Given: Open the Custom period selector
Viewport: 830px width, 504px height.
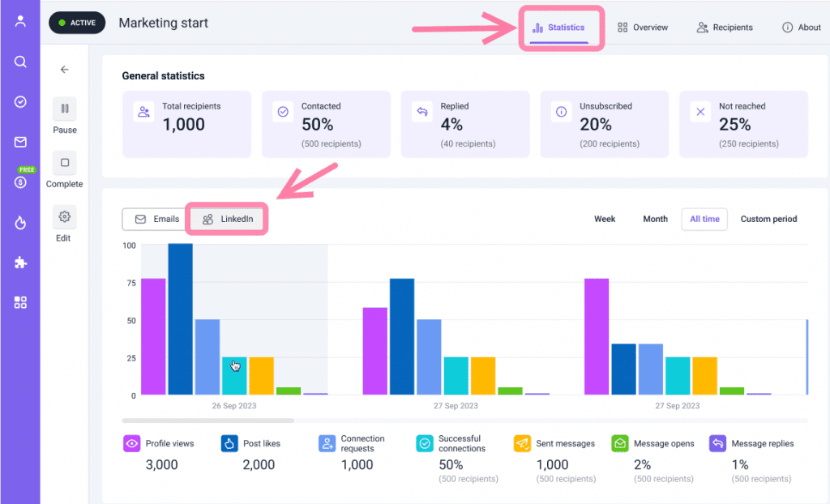Looking at the screenshot, I should 768,219.
